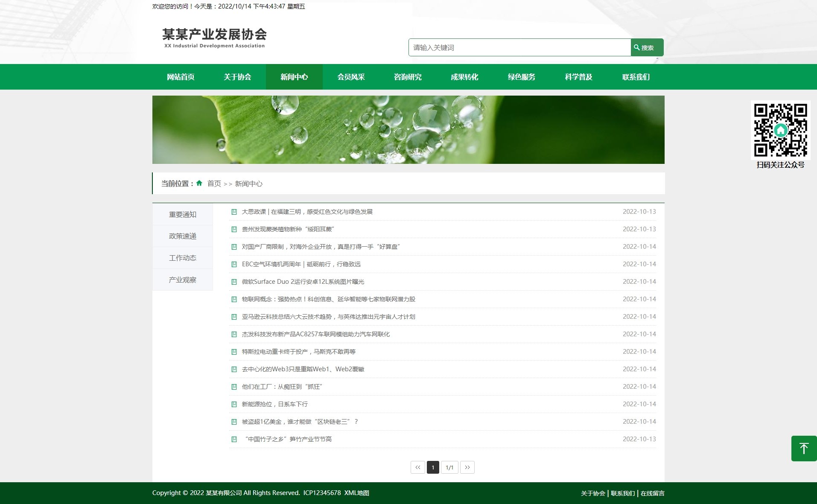Click the XML地图 footer link
This screenshot has width=817, height=504.
[x=356, y=493]
